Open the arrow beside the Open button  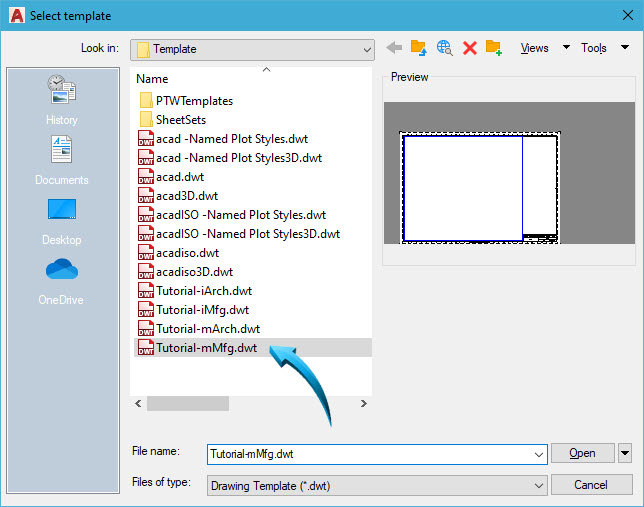pyautogui.click(x=625, y=453)
